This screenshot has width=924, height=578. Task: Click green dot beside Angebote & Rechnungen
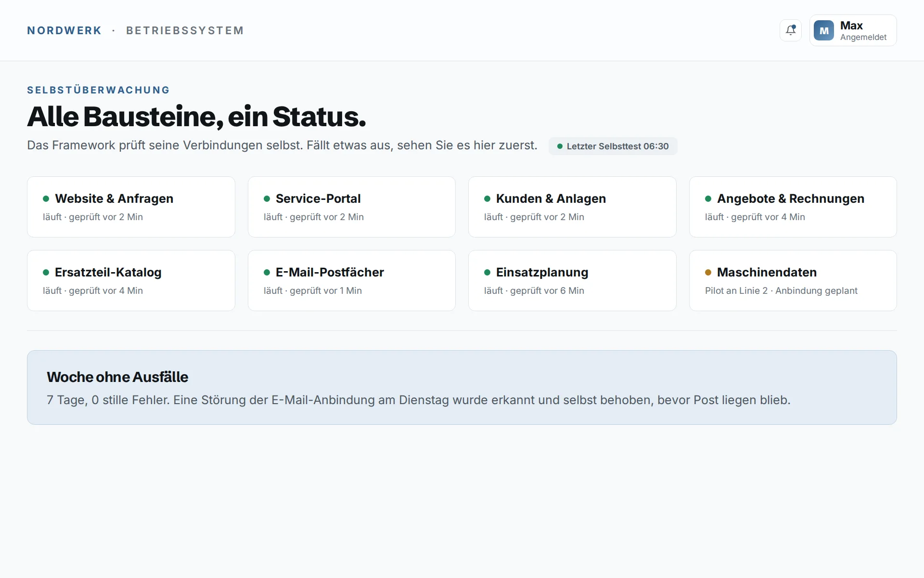[708, 198]
